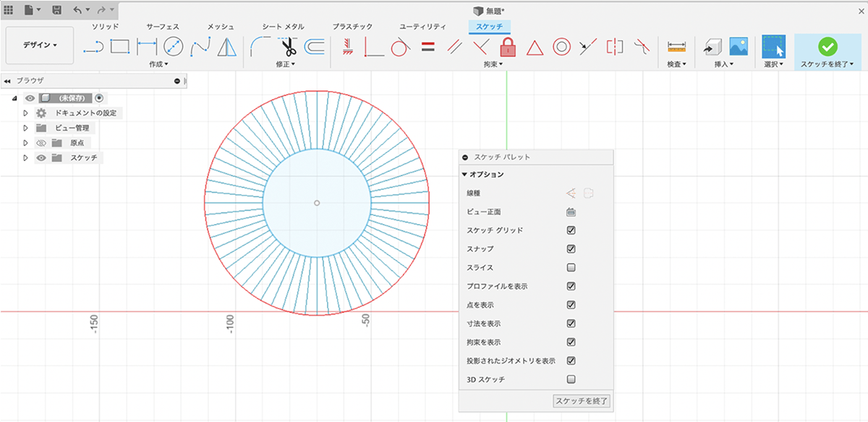Open the シート メタル tab
The image size is (868, 422).
click(282, 27)
